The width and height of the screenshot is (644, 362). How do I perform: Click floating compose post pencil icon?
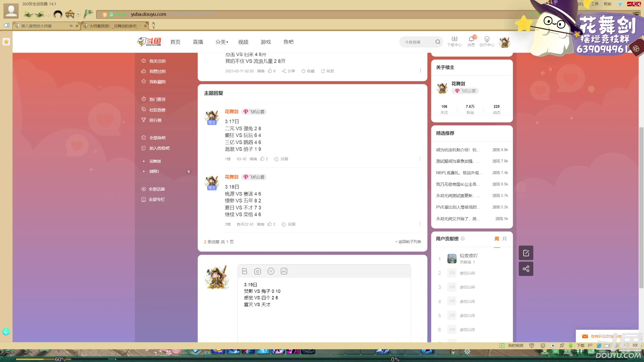526,253
